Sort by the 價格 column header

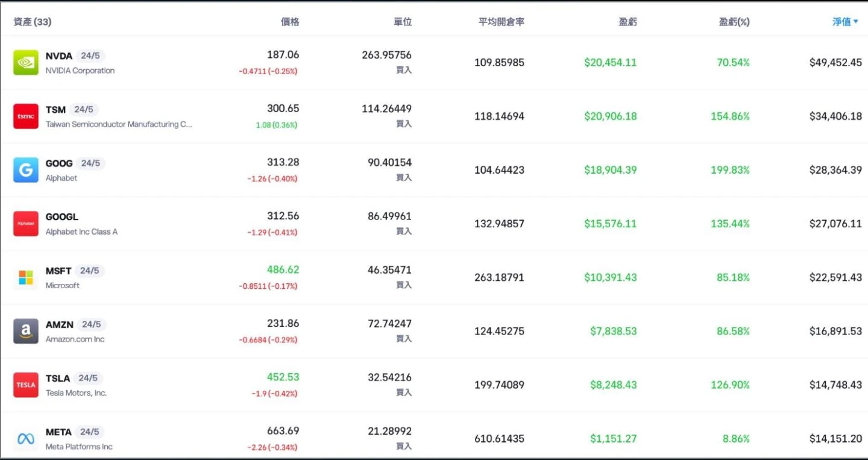[291, 22]
